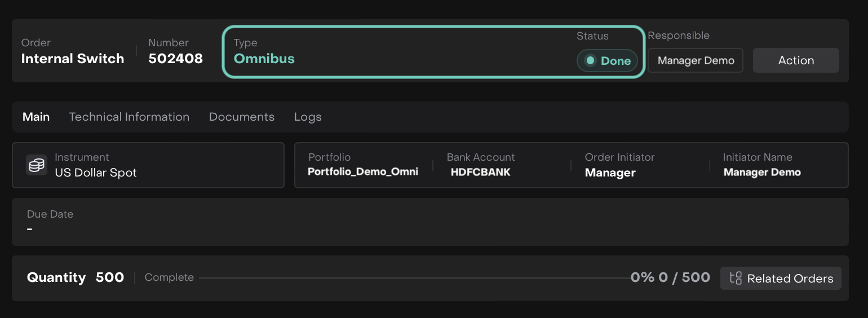Select the order number 502408
The image size is (868, 318).
pos(175,59)
